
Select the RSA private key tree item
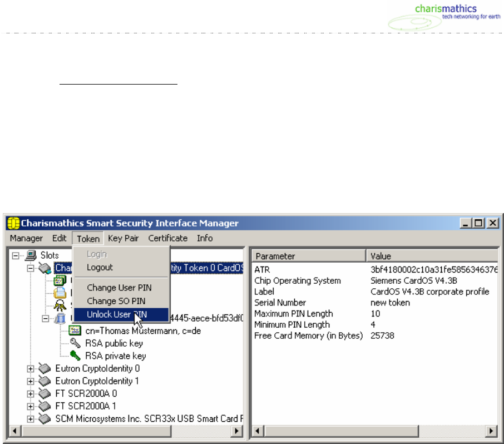115,356
